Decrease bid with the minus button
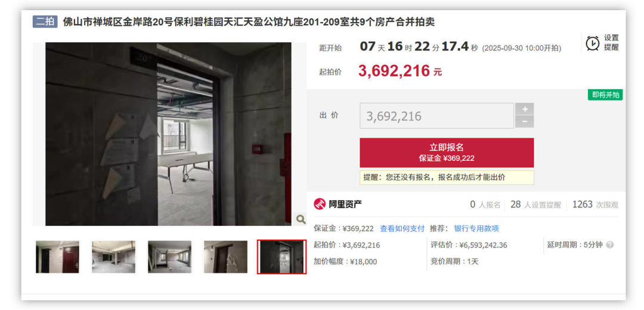 coord(525,122)
